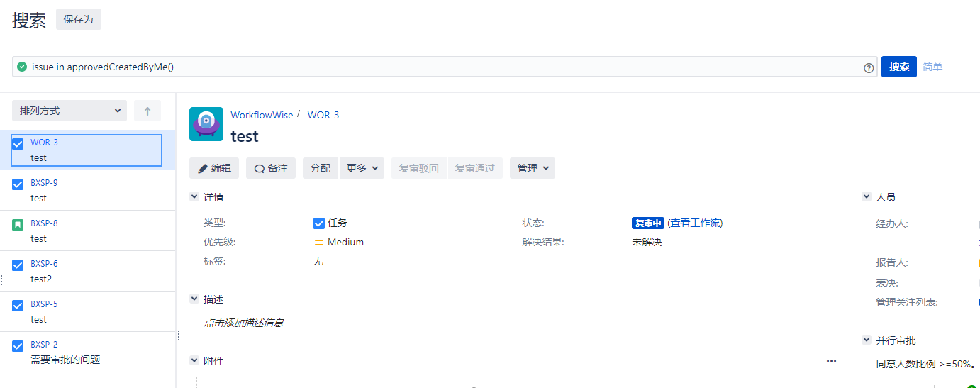Open the 查看工作流 link
This screenshot has height=388, width=980.
(695, 223)
